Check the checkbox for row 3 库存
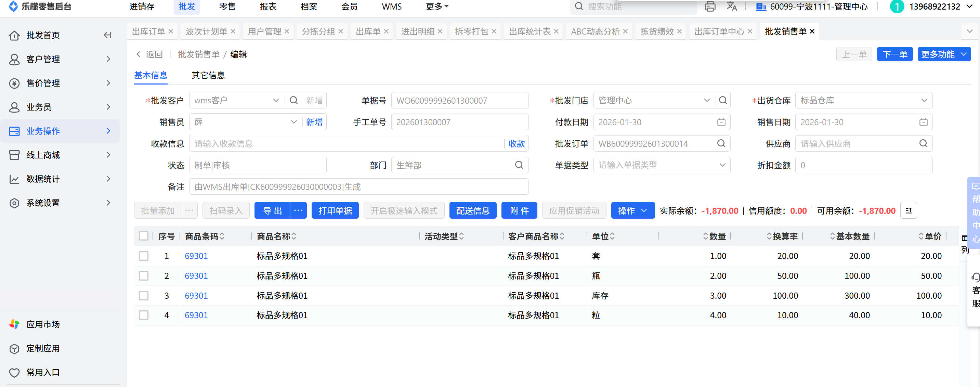The image size is (980, 387). click(143, 295)
